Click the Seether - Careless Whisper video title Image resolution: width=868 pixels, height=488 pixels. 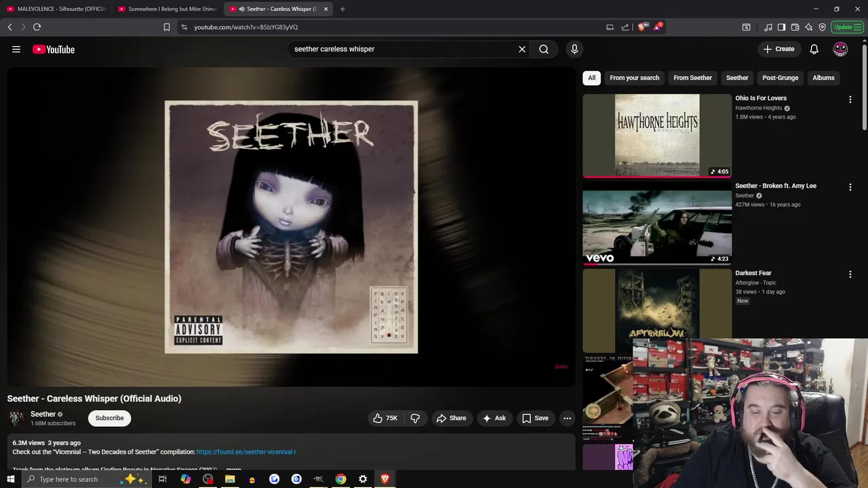(x=94, y=399)
